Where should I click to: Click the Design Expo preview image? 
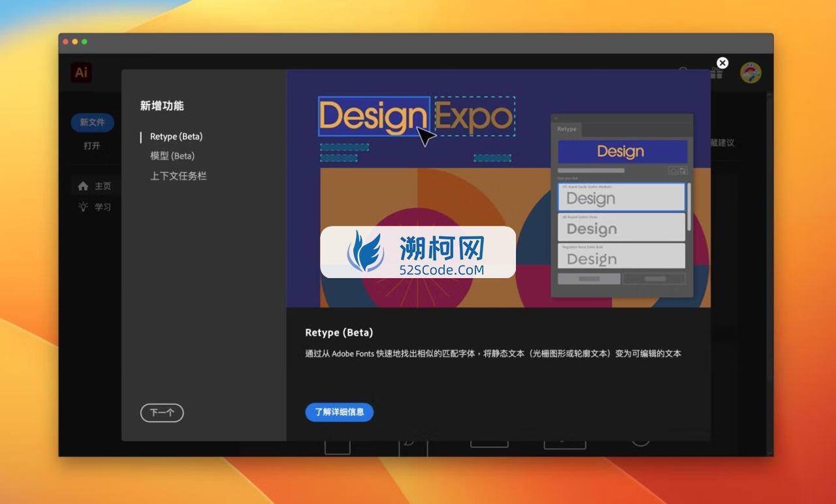pos(498,189)
